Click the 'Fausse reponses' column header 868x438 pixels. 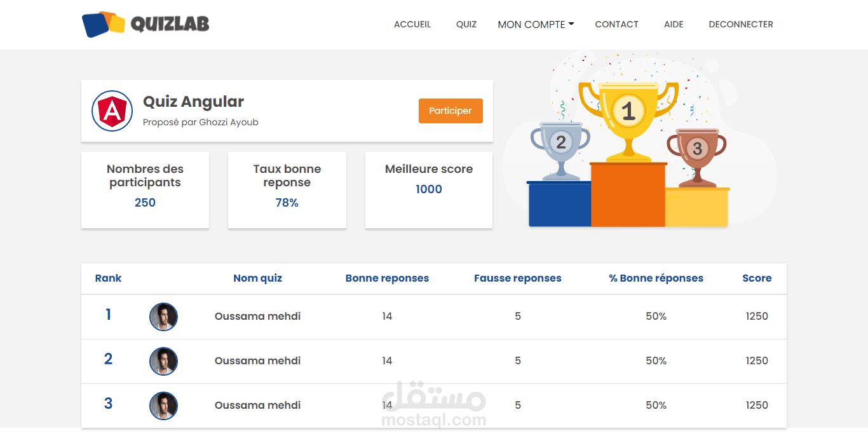(518, 278)
